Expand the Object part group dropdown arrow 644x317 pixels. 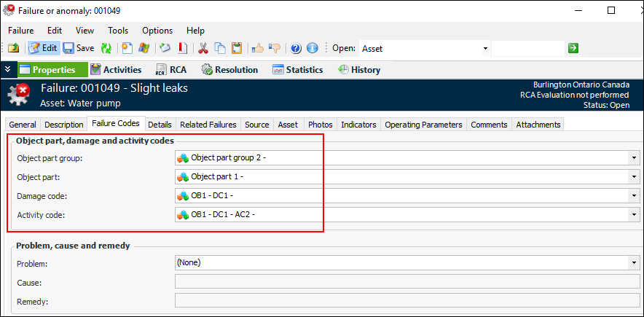(634, 157)
